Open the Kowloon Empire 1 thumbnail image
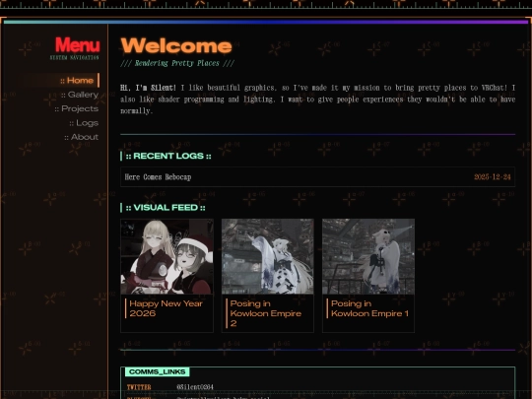 (368, 256)
